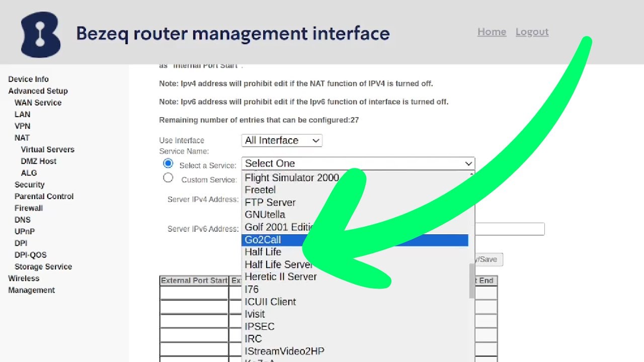
Task: Open Storage Service page
Action: point(43,267)
